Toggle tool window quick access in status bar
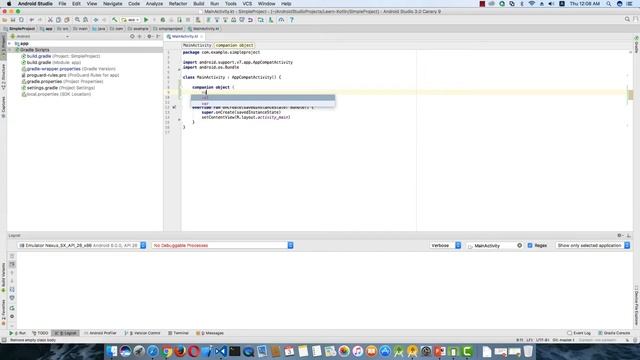The width and height of the screenshot is (640, 360). (x=4, y=340)
